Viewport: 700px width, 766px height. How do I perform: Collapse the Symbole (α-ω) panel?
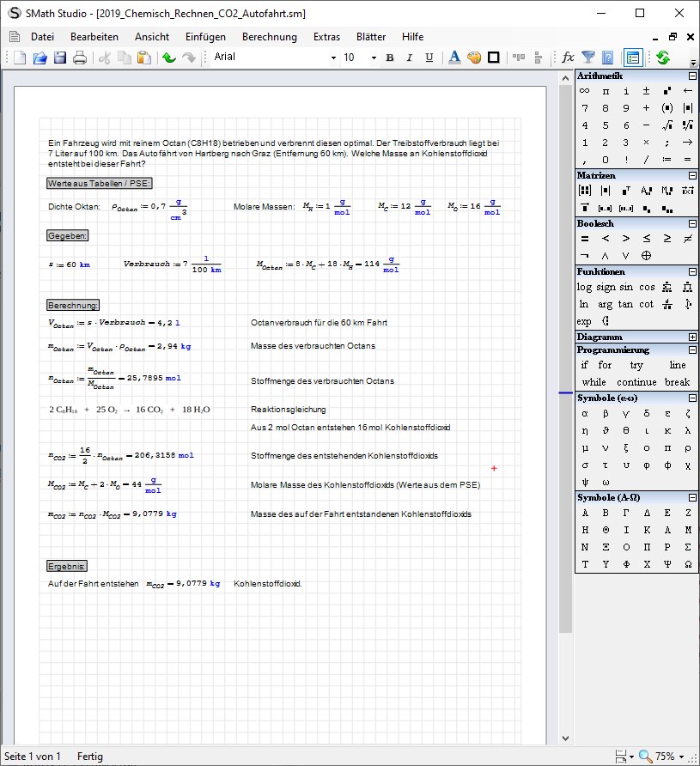click(x=692, y=398)
